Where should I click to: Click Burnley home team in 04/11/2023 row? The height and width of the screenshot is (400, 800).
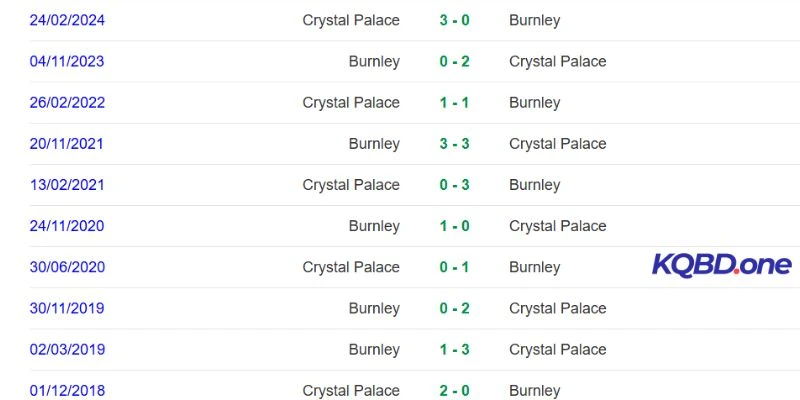click(374, 61)
